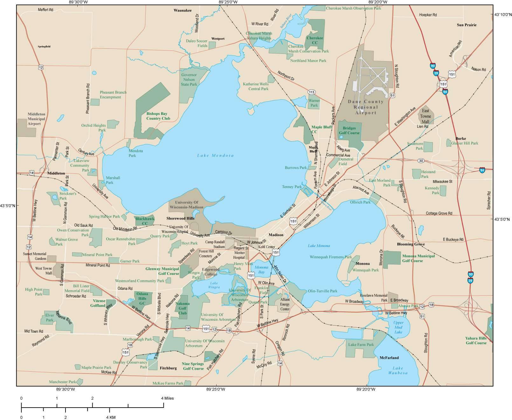The width and height of the screenshot is (512, 420).
Task: Click the US 151 route shield near East Towne Mall
Action: click(444, 84)
